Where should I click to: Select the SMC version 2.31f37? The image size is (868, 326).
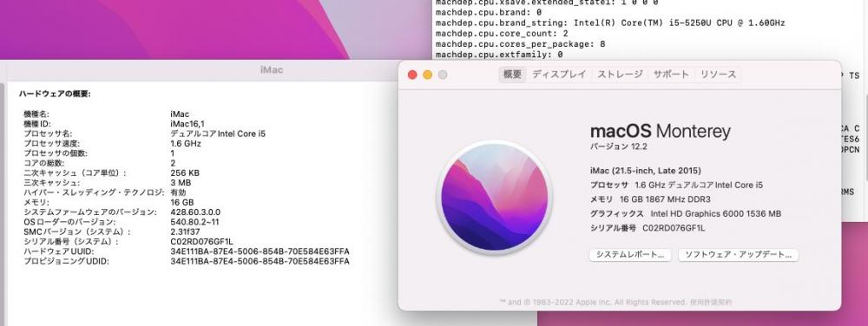click(186, 232)
